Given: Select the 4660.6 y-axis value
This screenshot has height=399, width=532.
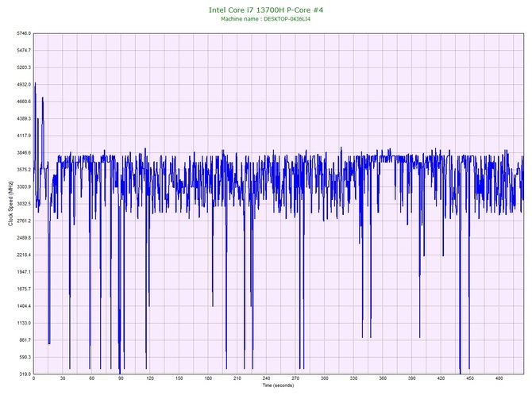Looking at the screenshot, I should coord(24,102).
